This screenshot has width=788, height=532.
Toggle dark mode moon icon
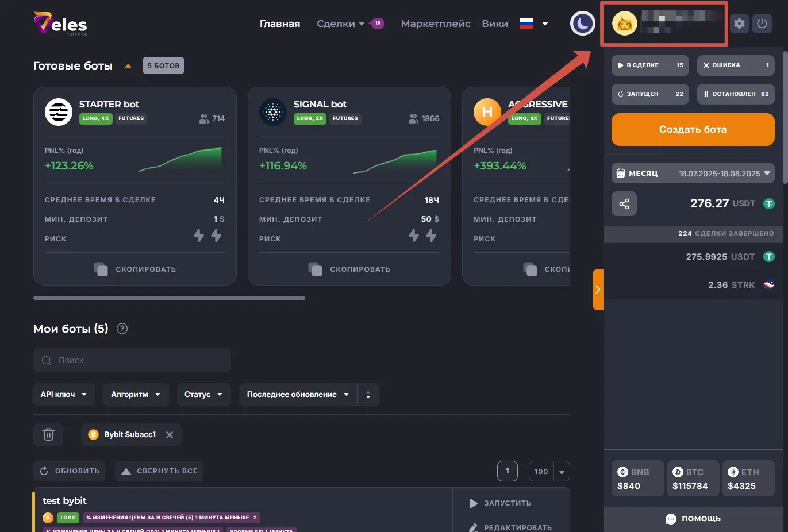tap(582, 24)
